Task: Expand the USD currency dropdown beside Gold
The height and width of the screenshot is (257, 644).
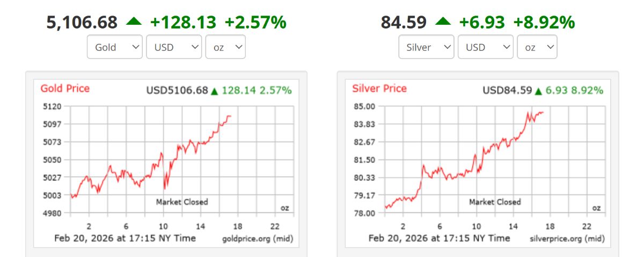Action: click(x=174, y=47)
